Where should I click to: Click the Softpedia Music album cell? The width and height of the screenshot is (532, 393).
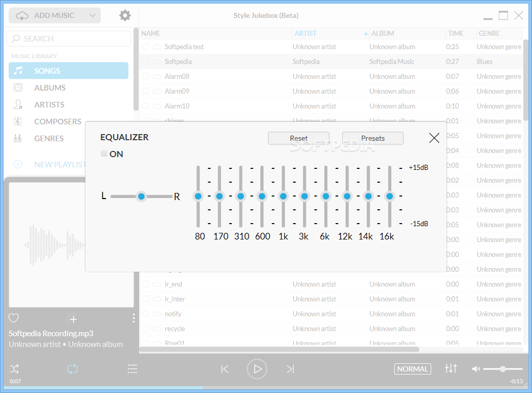coord(391,61)
